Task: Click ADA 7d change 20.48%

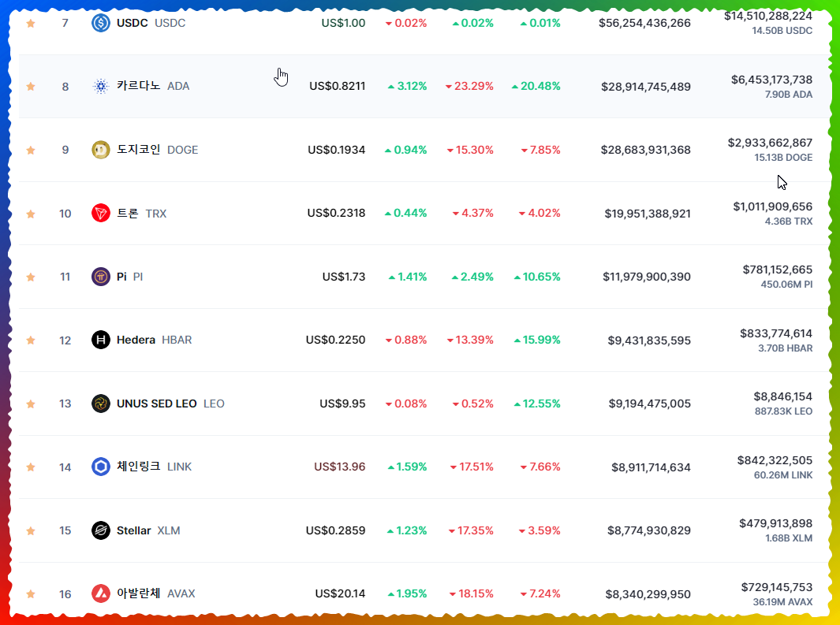Action: tap(536, 86)
